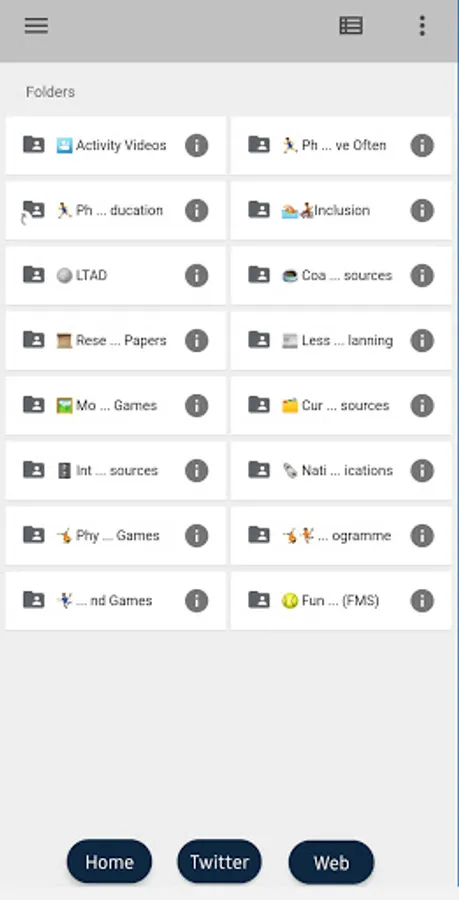Click shared-folder icon of Activity Videos
The width and height of the screenshot is (459, 900).
point(33,144)
